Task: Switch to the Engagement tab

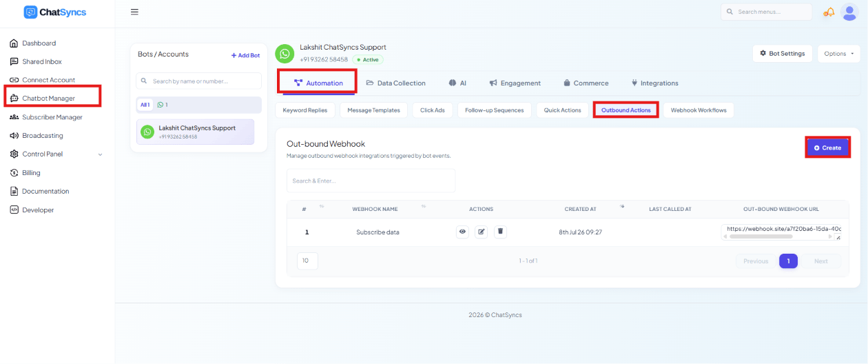Action: pyautogui.click(x=515, y=83)
